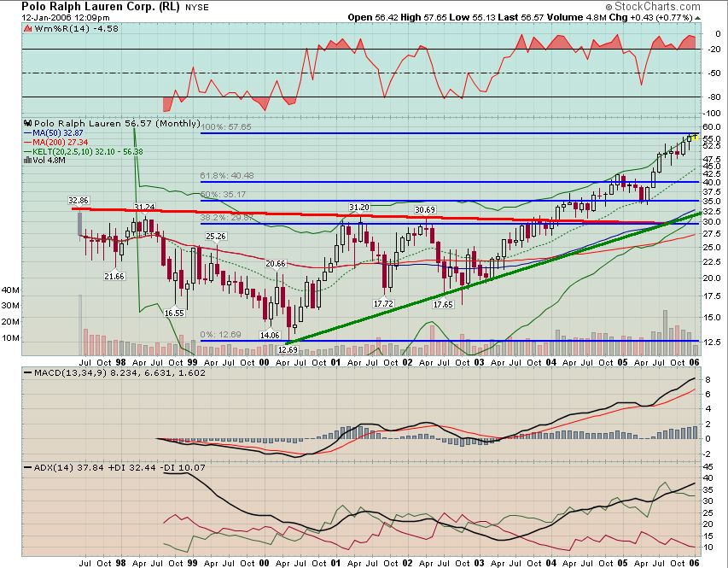Click the '31.20' high price callout
Viewport: 728px width, 568px height.
coord(359,207)
